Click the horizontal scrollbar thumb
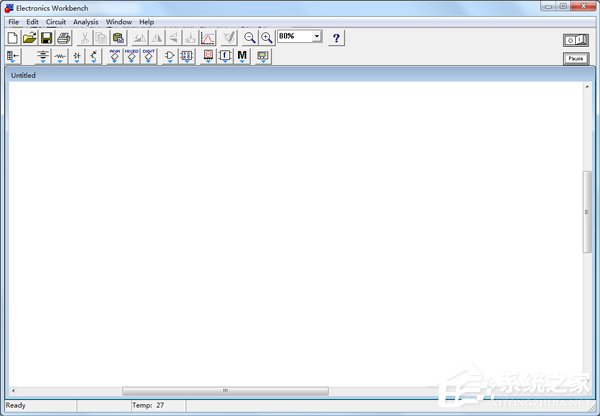 225,390
